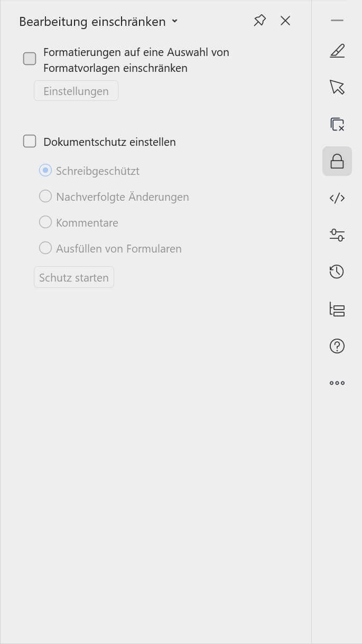Open the Bearbeitung einschränken dropdown
Image resolution: width=362 pixels, height=644 pixels.
pyautogui.click(x=174, y=22)
